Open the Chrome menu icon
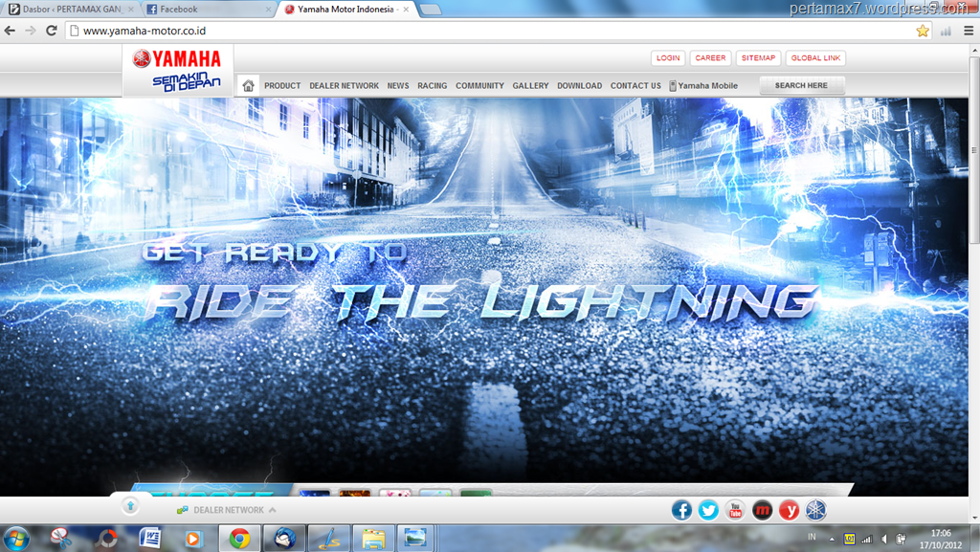The image size is (980, 552). [x=969, y=31]
